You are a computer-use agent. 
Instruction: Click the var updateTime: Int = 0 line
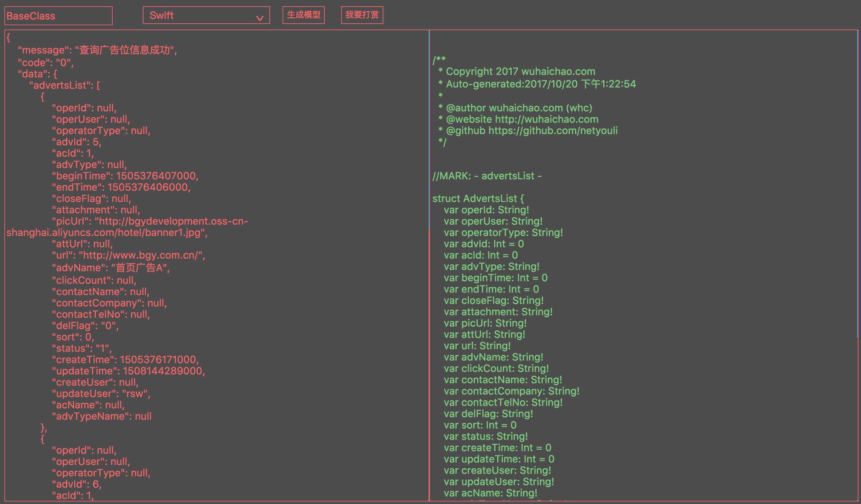[x=499, y=459]
